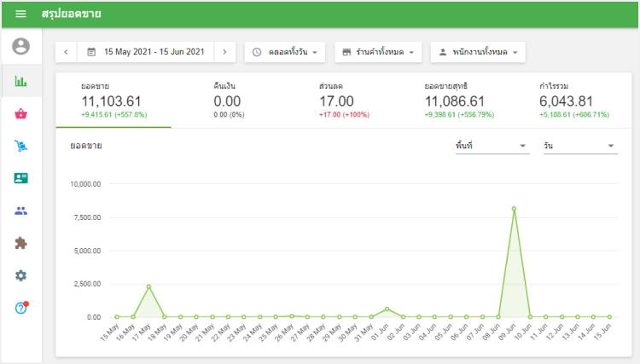Open the 15 May 2021 - 15 Jun 2021 date picker
Viewport: 640px width, 364px height.
tap(145, 52)
